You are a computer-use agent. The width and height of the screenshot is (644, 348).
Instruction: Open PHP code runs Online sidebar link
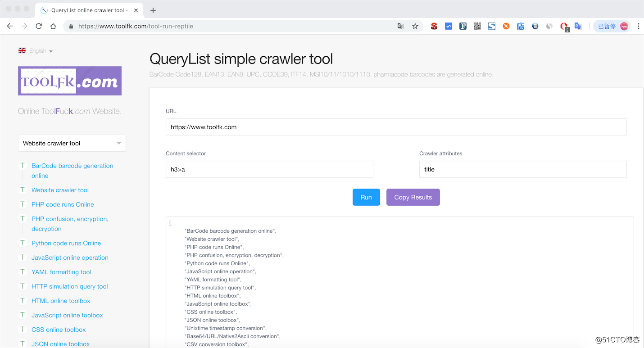63,204
